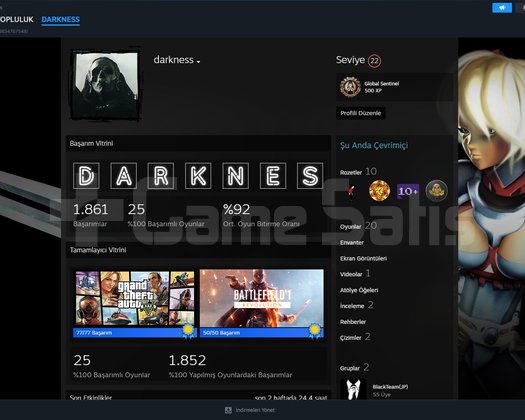Image resolution: width=525 pixels, height=420 pixels.
Task: Select the letter R achievement icon
Action: point(161,176)
